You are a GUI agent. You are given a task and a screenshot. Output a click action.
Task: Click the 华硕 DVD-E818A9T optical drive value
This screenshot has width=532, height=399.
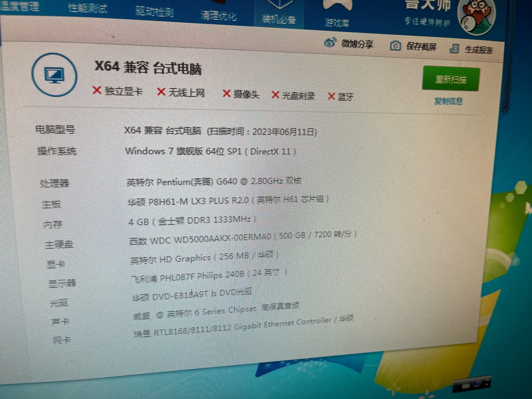pyautogui.click(x=192, y=294)
